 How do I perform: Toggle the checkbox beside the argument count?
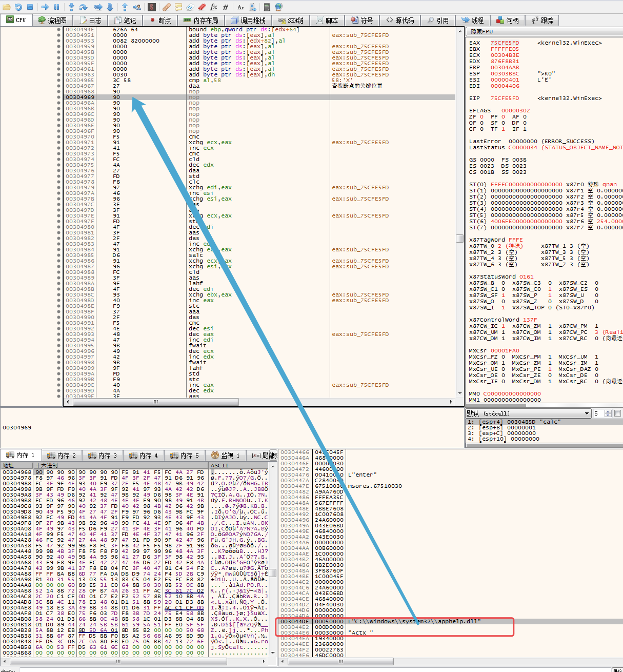(618, 413)
